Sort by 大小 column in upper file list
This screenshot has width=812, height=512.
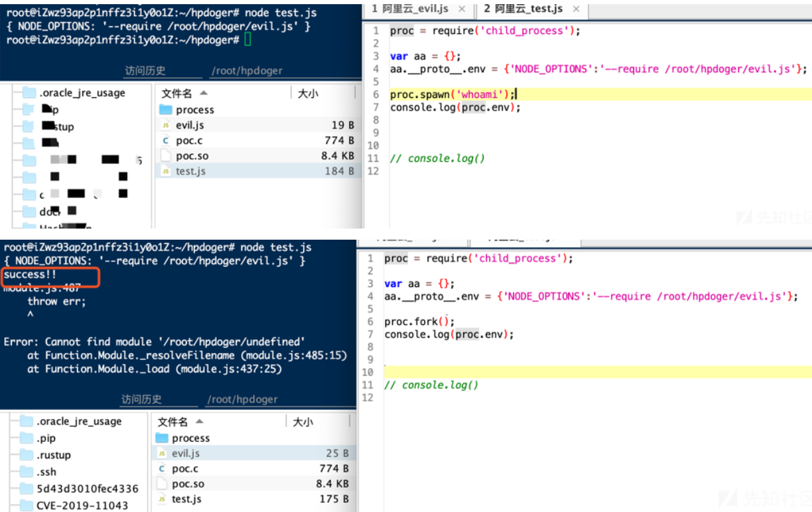[x=308, y=93]
